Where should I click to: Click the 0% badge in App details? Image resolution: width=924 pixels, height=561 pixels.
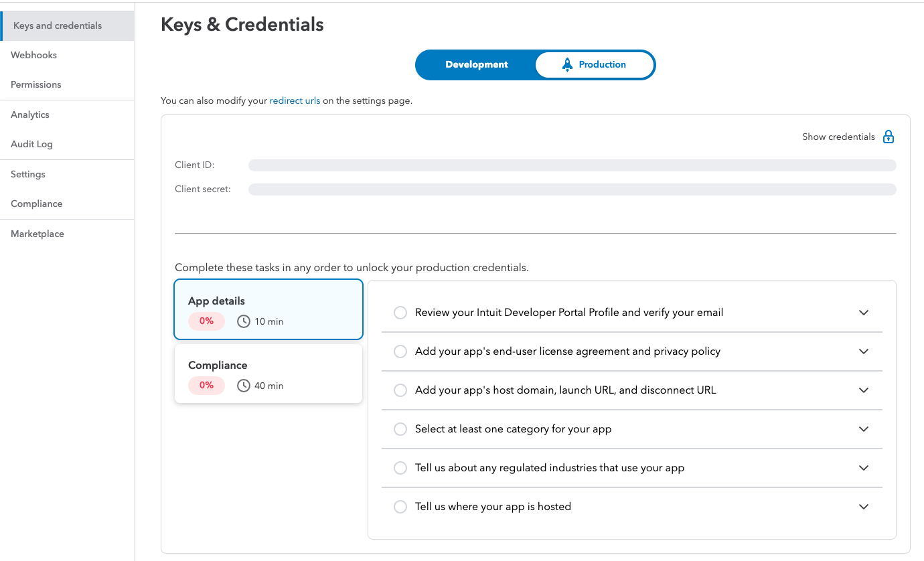point(206,321)
